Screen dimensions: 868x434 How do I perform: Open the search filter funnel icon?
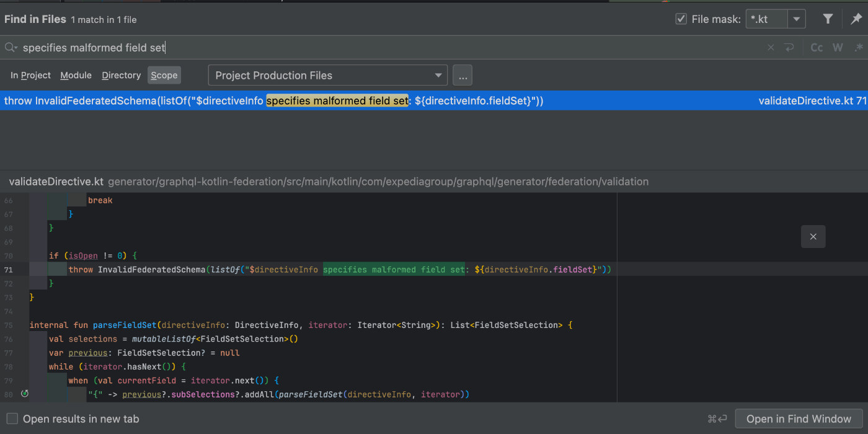point(828,19)
